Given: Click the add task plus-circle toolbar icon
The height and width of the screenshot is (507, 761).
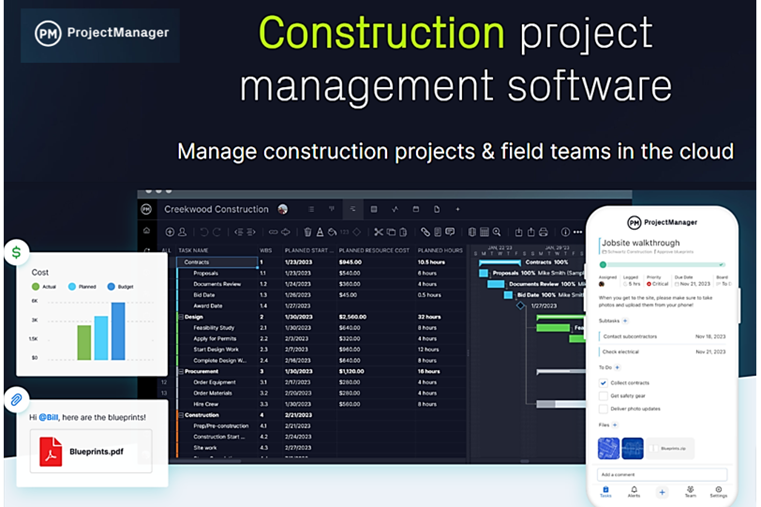Looking at the screenshot, I should click(x=170, y=232).
